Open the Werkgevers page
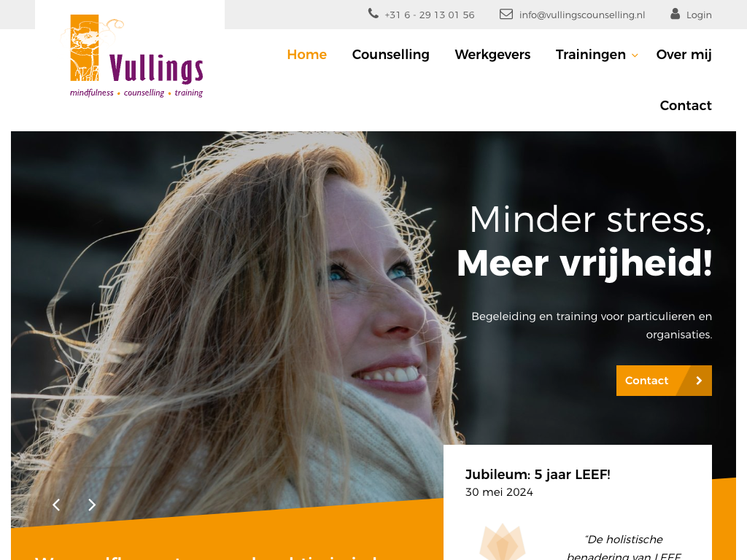Viewport: 747px width, 560px height. [492, 55]
